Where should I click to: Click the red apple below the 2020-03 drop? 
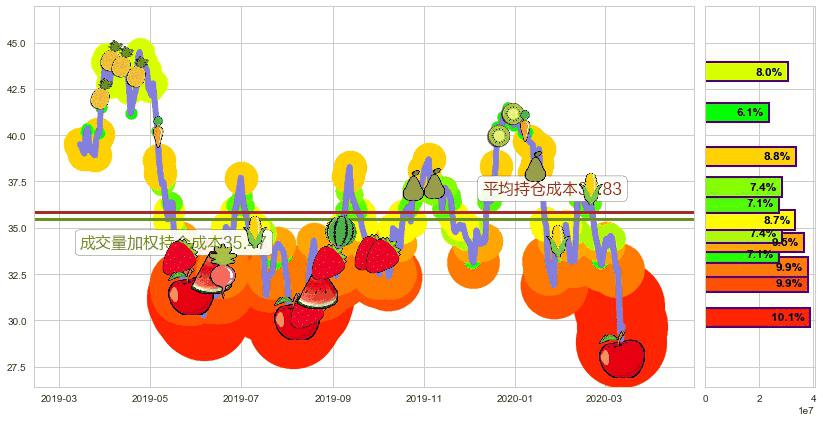[621, 356]
